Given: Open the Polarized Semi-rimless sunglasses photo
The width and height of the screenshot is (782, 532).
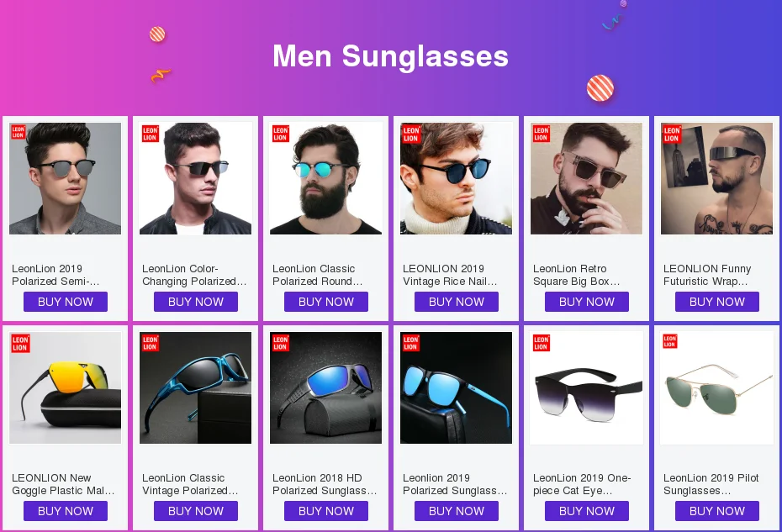Looking at the screenshot, I should (x=66, y=178).
